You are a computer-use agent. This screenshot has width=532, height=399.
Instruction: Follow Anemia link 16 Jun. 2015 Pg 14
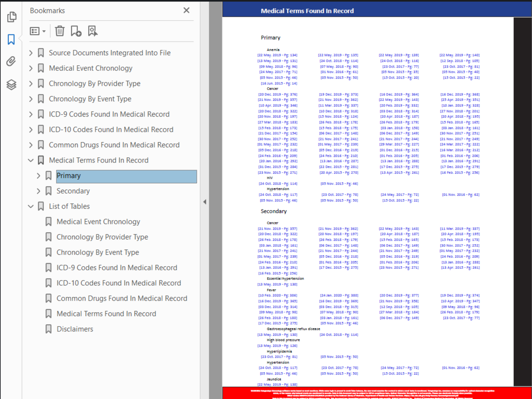tap(279, 83)
